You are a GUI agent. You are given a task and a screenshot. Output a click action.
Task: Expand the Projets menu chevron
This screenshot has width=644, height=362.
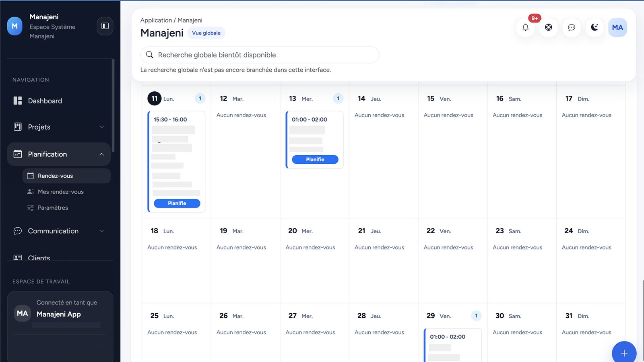(x=101, y=127)
